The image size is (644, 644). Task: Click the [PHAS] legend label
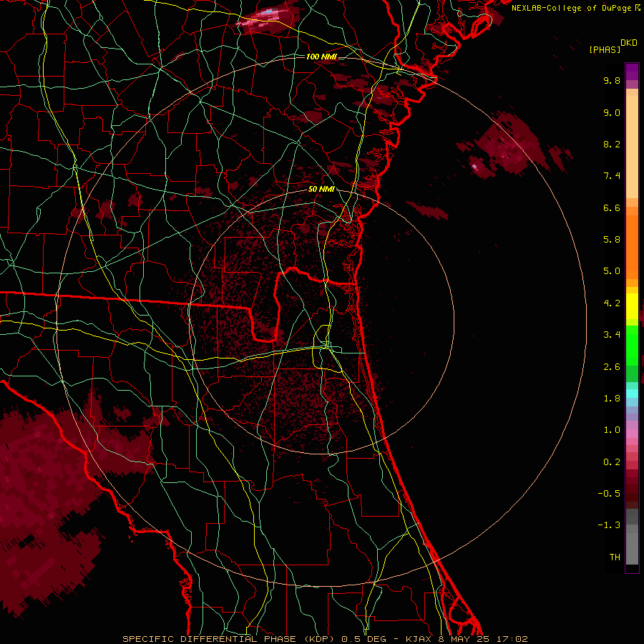(605, 49)
